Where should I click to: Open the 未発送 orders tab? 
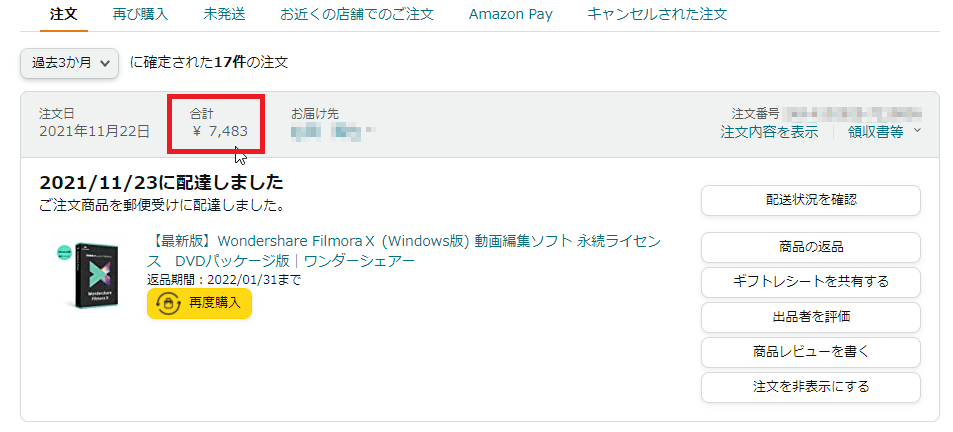coord(224,14)
